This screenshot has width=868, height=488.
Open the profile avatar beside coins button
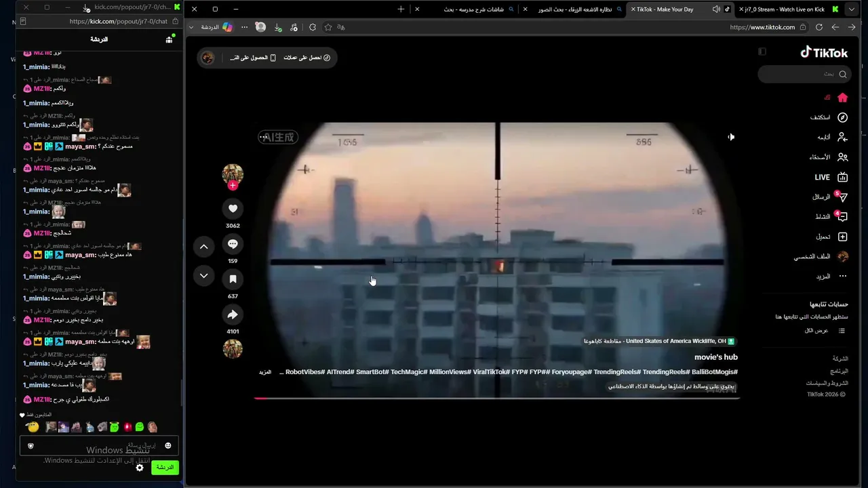pyautogui.click(x=208, y=58)
